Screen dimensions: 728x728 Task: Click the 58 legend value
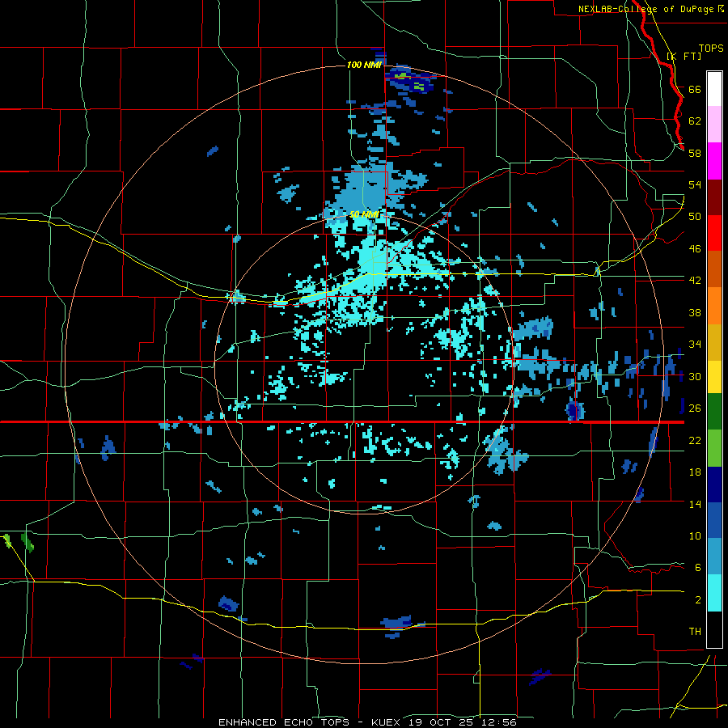tap(695, 153)
